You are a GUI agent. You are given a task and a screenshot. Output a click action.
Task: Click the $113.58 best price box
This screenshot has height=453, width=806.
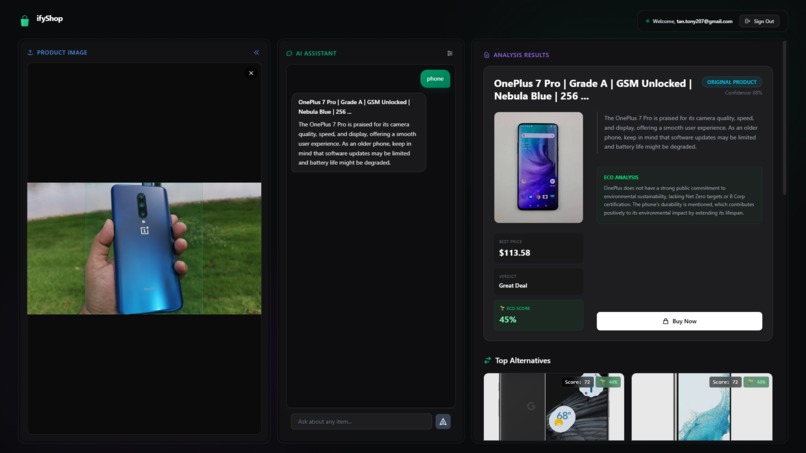[538, 248]
